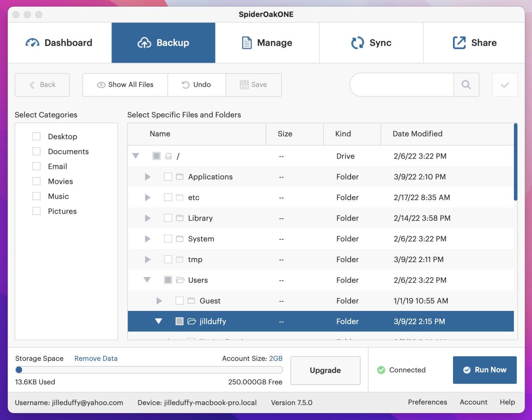This screenshot has height=420, width=532.
Task: Click the Dashboard gauge icon
Action: pyautogui.click(x=32, y=43)
